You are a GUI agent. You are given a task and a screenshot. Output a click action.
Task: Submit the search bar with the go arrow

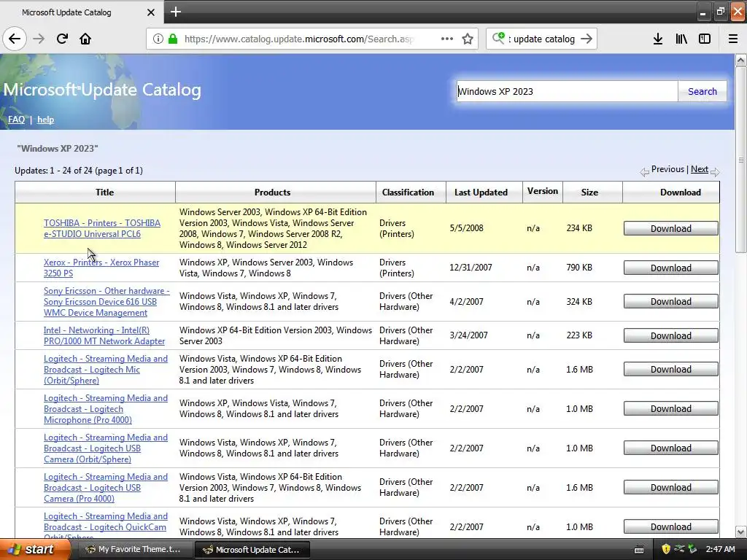point(587,39)
